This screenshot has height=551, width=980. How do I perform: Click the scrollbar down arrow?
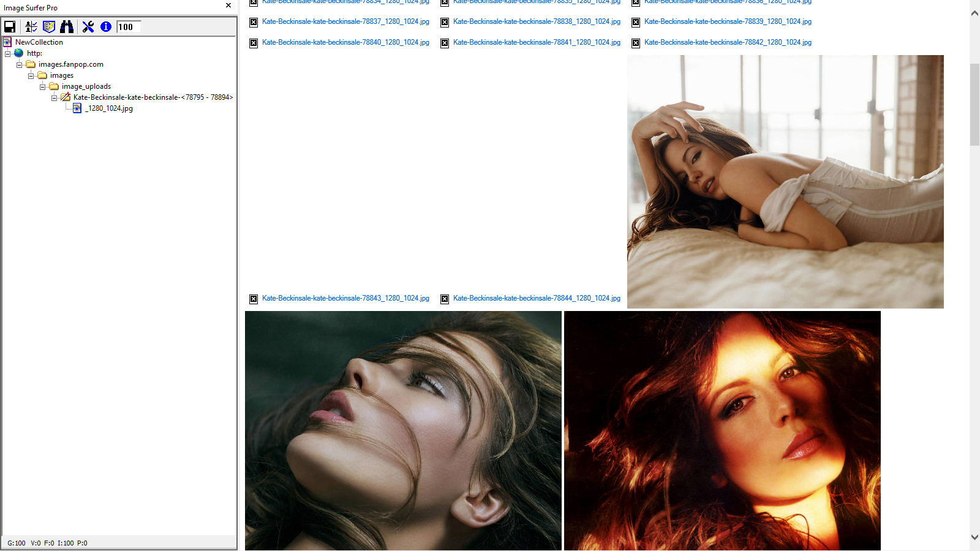974,537
